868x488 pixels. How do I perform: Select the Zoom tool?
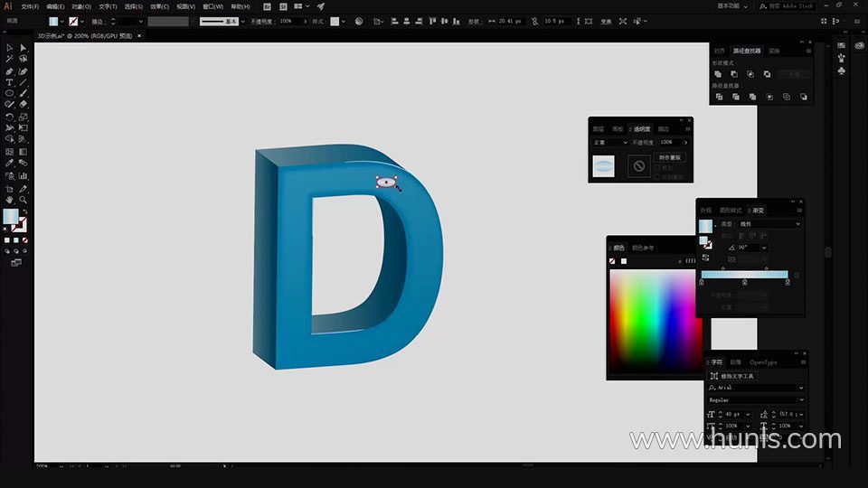[24, 200]
